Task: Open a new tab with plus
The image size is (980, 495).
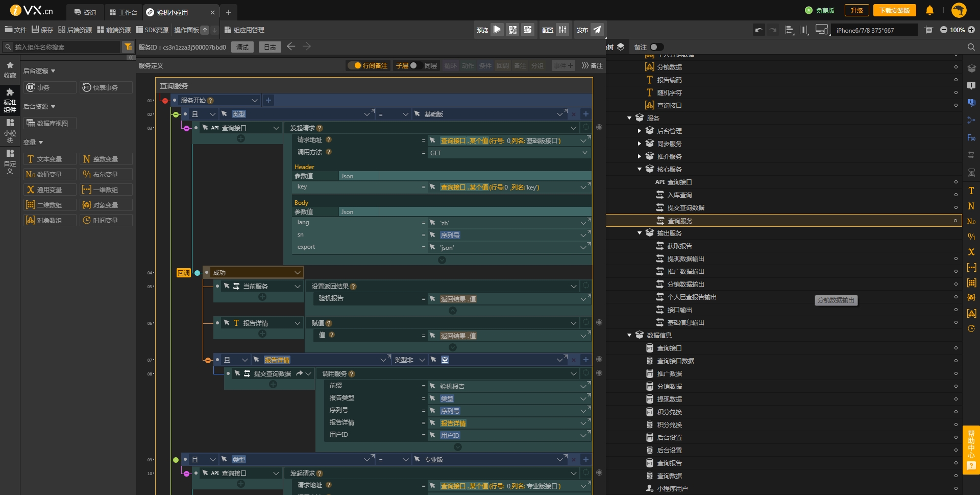Action: 229,12
